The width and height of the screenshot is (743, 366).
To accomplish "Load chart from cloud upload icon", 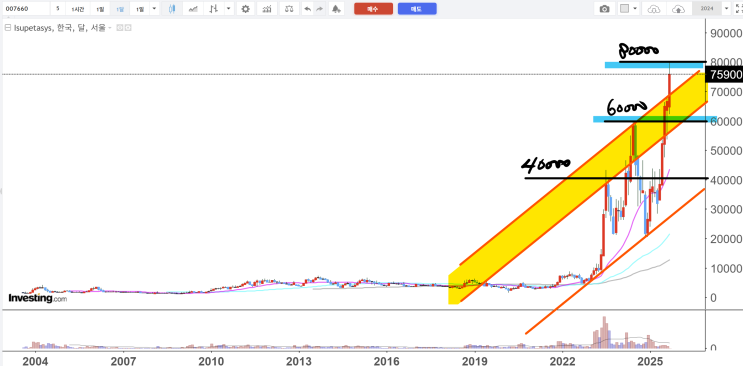I will click(x=678, y=9).
